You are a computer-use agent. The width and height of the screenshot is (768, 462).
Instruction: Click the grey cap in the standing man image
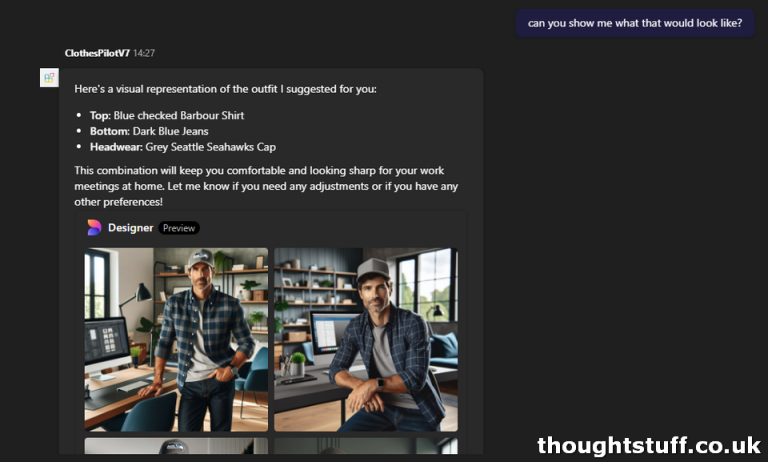200,257
